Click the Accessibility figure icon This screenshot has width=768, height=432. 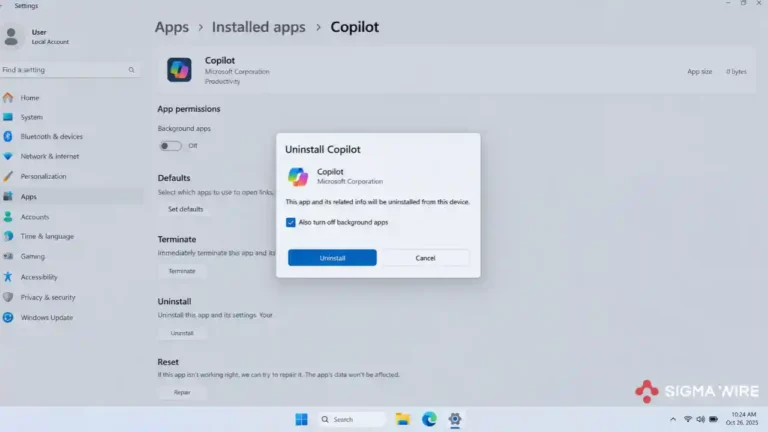[8, 277]
